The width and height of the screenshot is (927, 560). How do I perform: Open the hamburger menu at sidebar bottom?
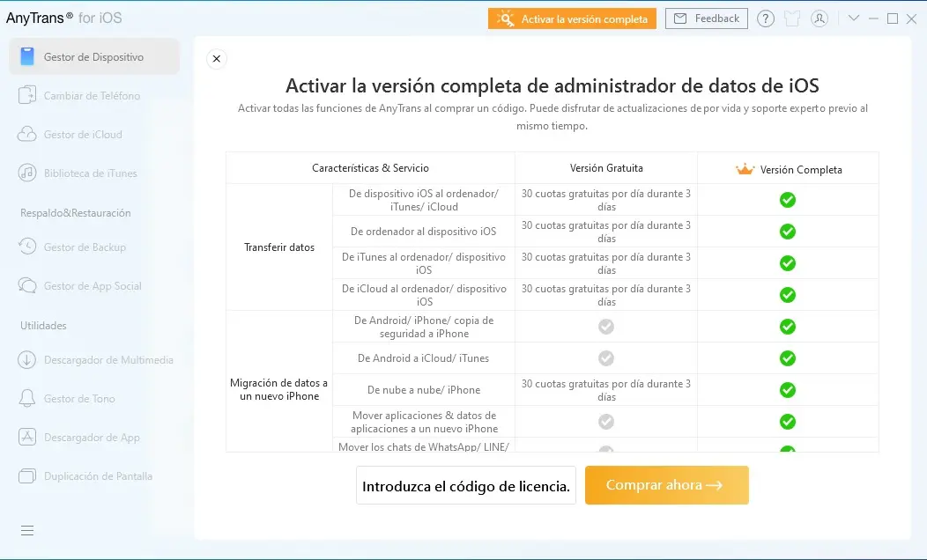coord(27,530)
